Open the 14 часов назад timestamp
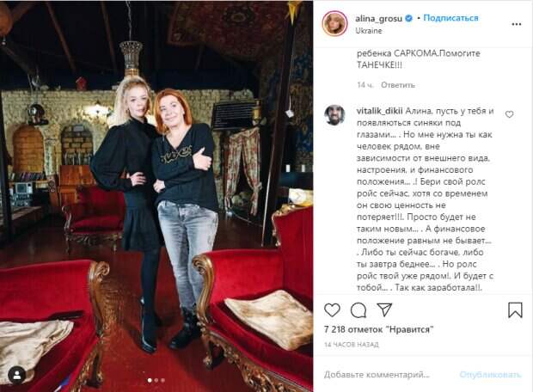This screenshot has width=533, height=392. (352, 345)
